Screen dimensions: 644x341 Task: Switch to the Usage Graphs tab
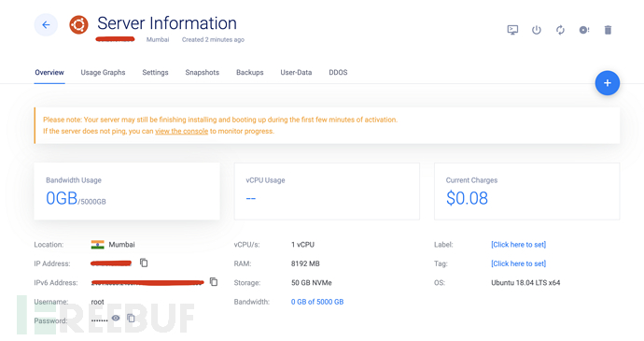[x=103, y=72]
